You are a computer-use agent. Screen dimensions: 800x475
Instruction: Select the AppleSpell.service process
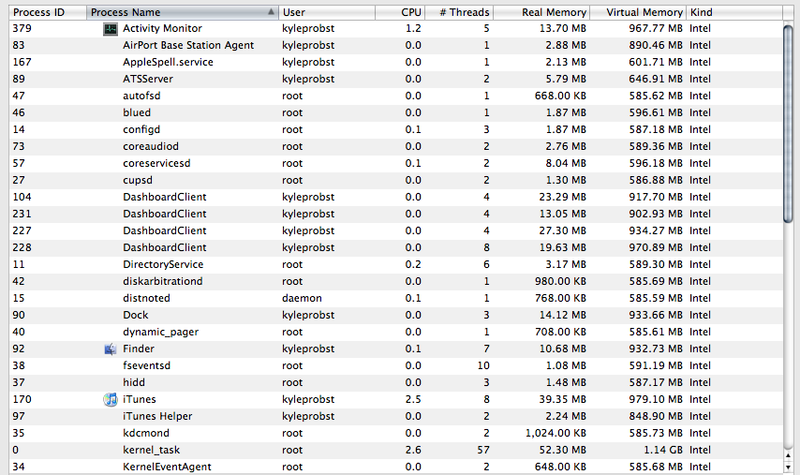coord(395,62)
